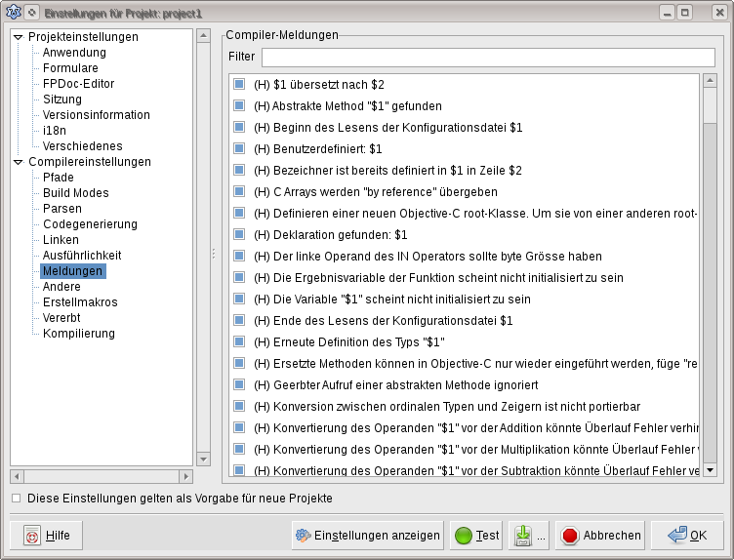Screen dimensions: 734x560
Task: Click the save/export settings icon button
Action: 523,536
